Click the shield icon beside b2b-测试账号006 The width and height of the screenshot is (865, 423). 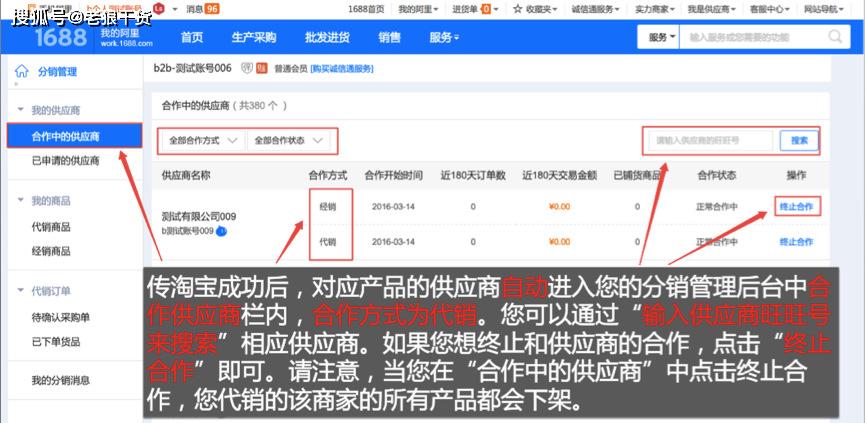(x=247, y=68)
